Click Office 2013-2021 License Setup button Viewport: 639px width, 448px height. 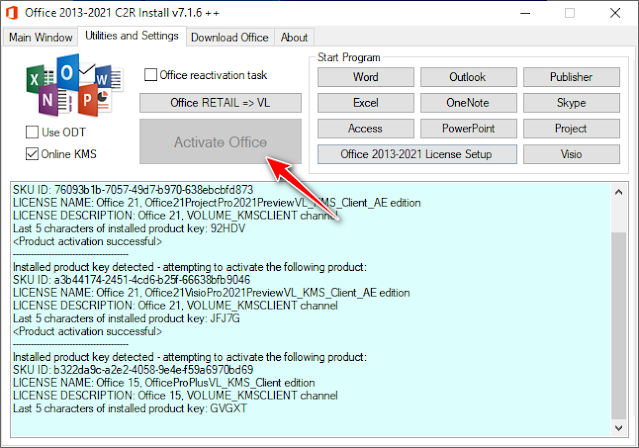[x=417, y=154]
